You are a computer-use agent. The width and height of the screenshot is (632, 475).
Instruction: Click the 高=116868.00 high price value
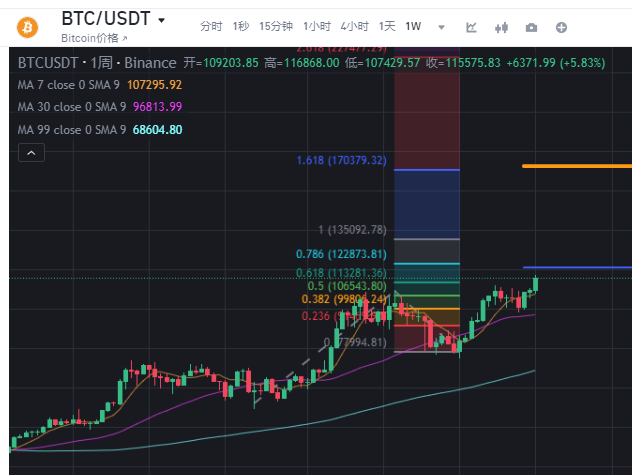click(302, 63)
